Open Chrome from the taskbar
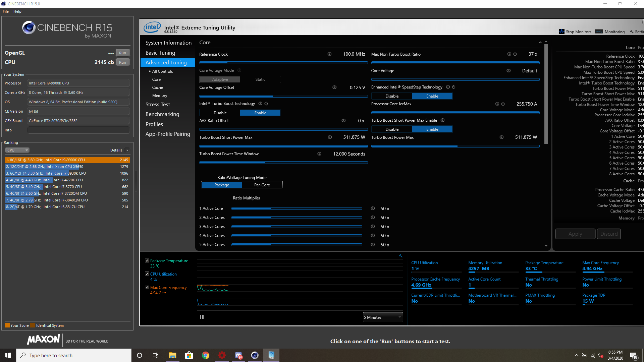Viewport: 644px width, 362px height. point(205,355)
